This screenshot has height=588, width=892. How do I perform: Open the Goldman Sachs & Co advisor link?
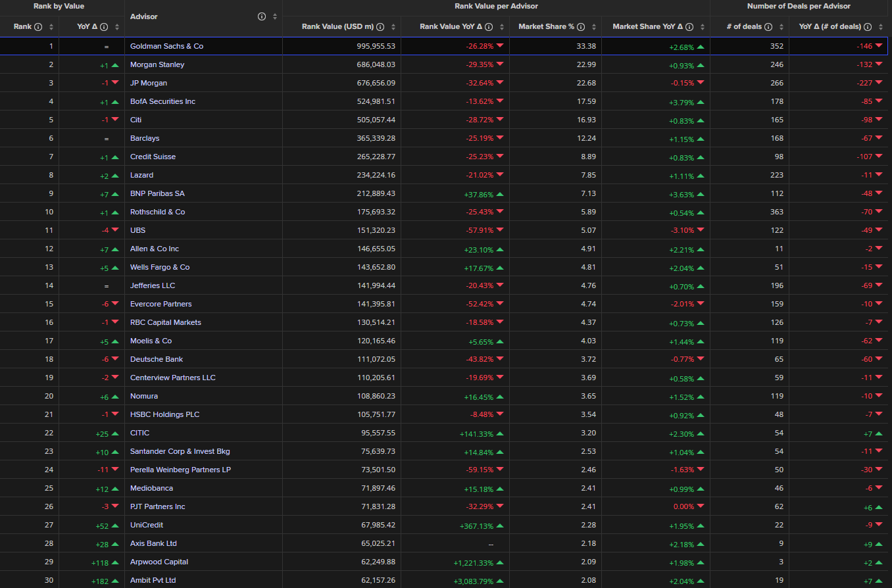coord(167,46)
